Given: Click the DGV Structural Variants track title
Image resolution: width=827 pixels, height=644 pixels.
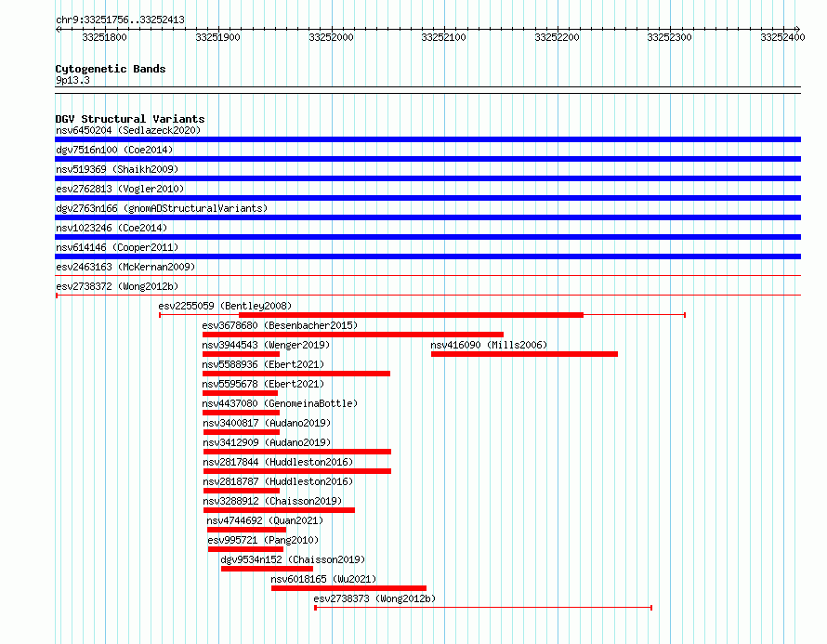Looking at the screenshot, I should [x=130, y=119].
